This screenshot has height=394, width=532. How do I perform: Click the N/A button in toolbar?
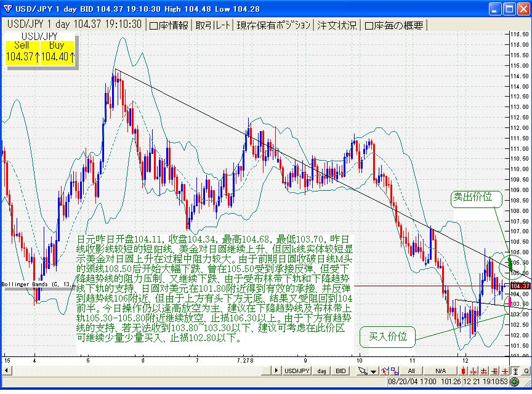tap(440, 371)
